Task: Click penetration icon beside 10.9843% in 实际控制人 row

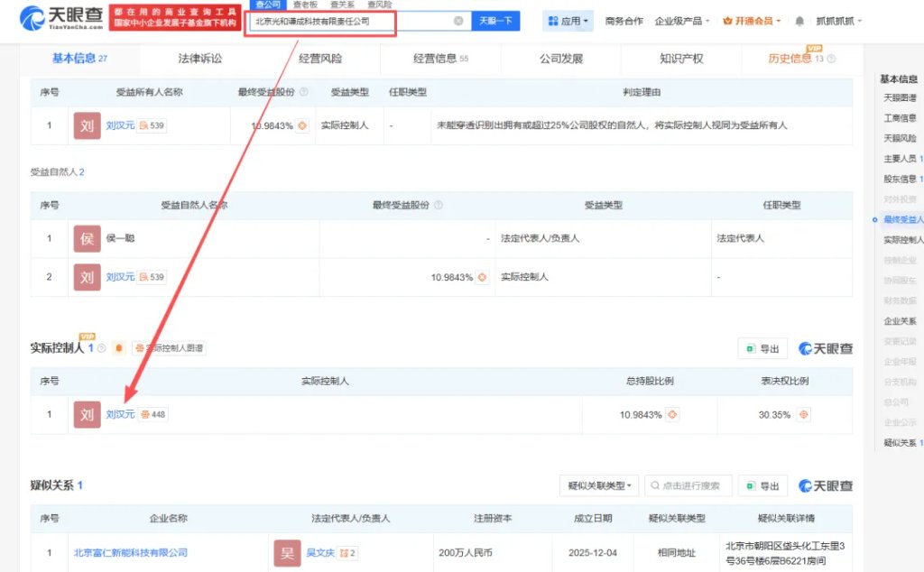Action: pyautogui.click(x=672, y=415)
